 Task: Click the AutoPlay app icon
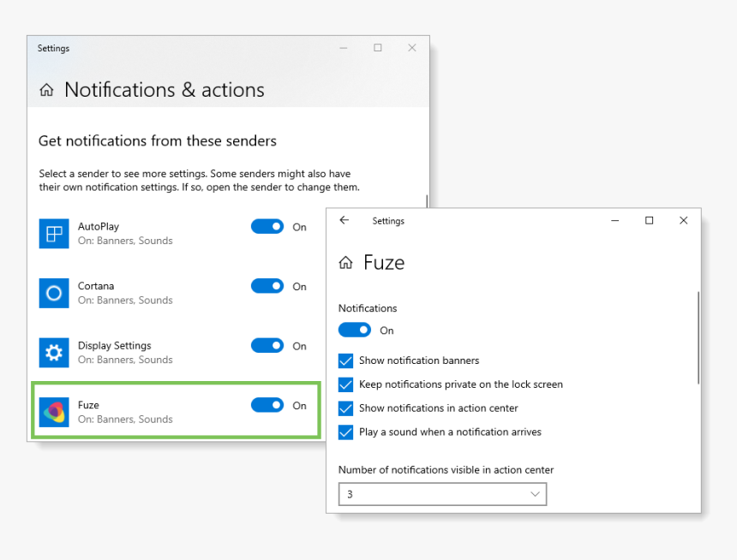click(53, 234)
